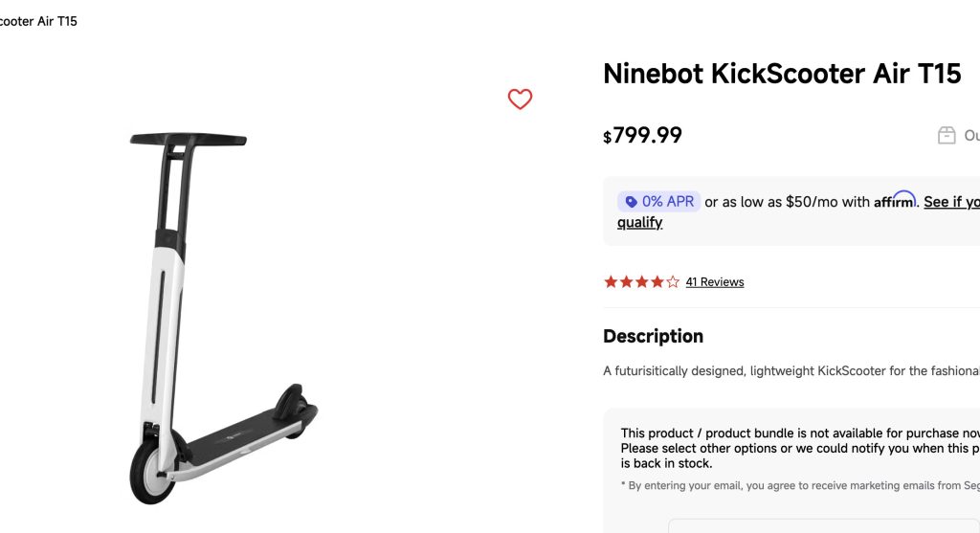Open the 41 Reviews link
Screen dimensions: 980x533
[714, 282]
